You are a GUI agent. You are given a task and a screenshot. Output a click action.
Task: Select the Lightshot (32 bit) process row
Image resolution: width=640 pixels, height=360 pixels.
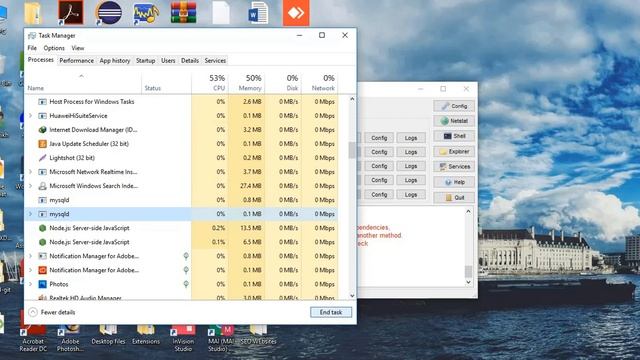(181, 158)
